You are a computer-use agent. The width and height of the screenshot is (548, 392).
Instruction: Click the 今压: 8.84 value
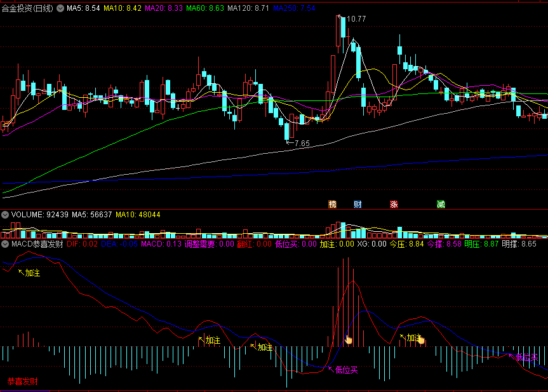406,244
